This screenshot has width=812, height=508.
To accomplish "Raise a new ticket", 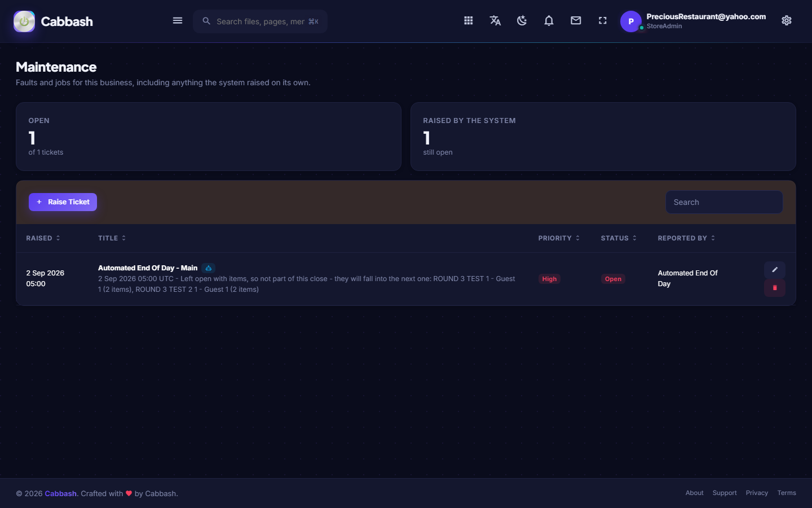I will pyautogui.click(x=63, y=202).
